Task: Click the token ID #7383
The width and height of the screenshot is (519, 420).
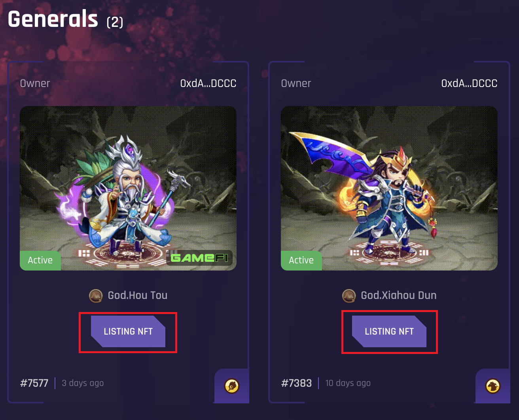Action: 296,383
